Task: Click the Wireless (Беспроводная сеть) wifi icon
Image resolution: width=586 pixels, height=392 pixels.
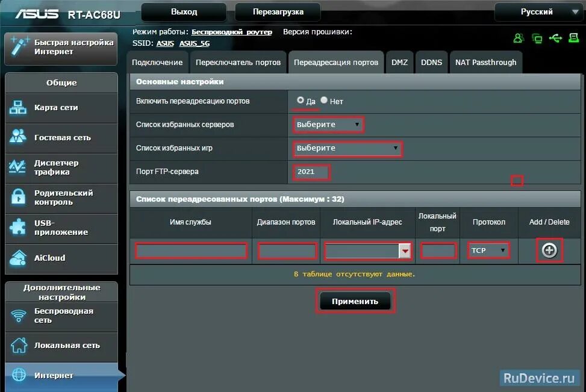Action: (18, 316)
